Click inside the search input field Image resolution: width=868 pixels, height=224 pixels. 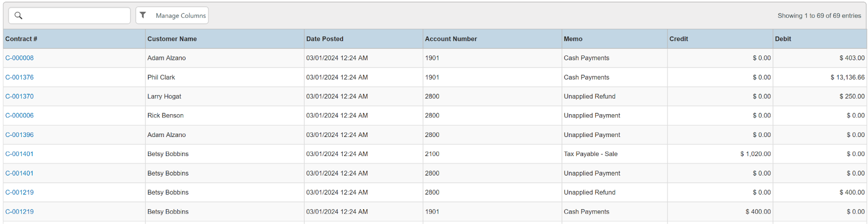tap(76, 15)
